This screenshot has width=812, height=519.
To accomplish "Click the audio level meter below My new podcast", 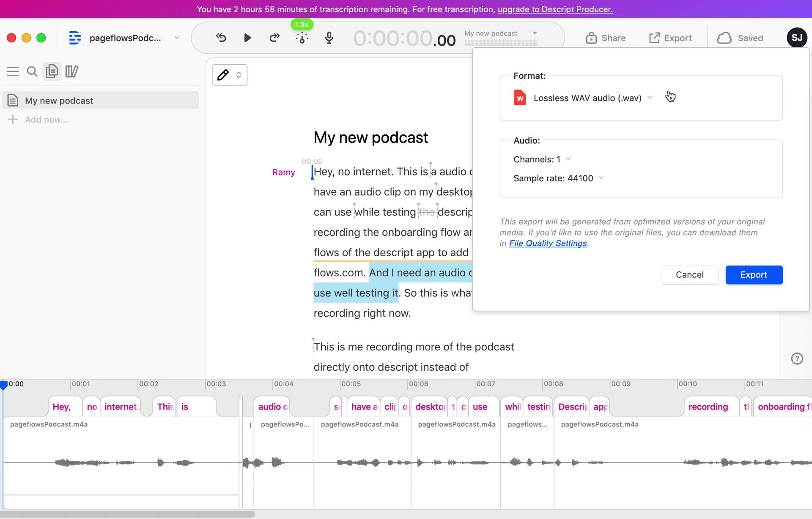I will coord(501,43).
